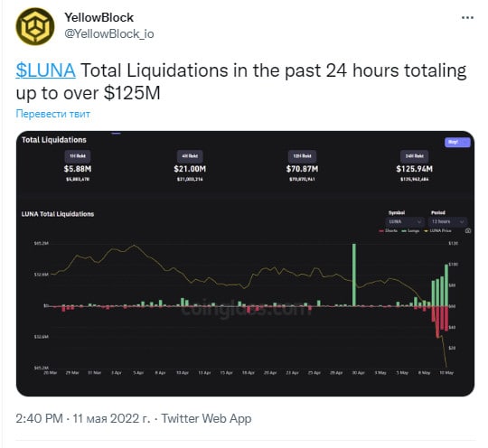
Task: Click the tall green bar near 30 Apr
Action: [x=354, y=275]
